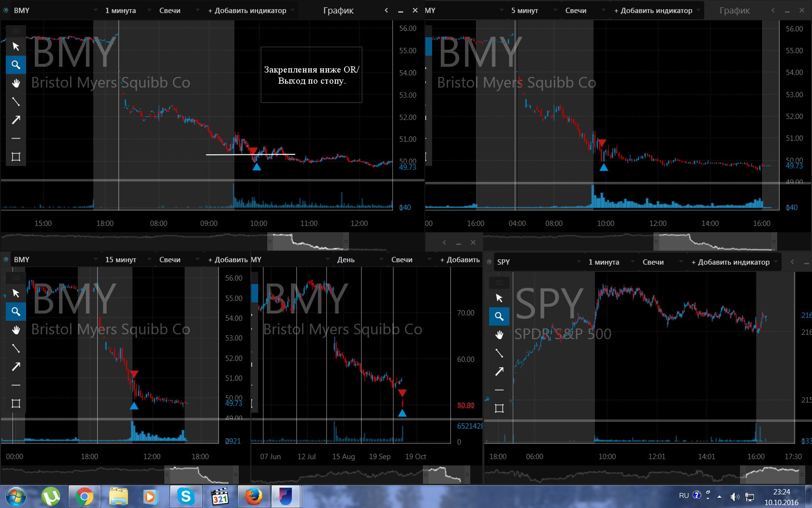The height and width of the screenshot is (508, 812).
Task: Select the hand pan tool in BMY 1-minute chart
Action: tap(16, 83)
